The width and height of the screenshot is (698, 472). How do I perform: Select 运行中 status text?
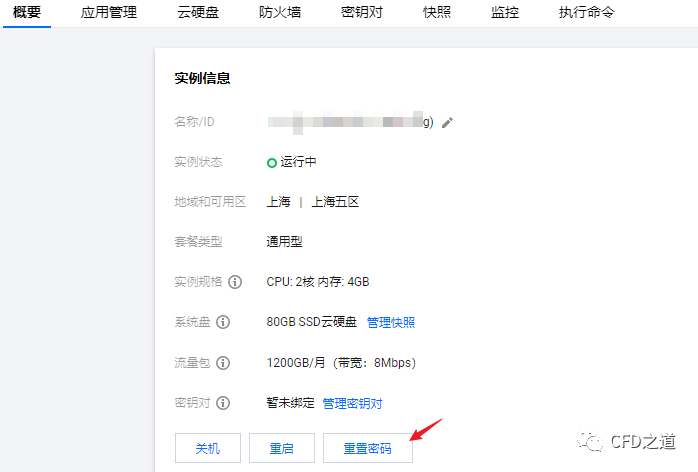(x=298, y=162)
